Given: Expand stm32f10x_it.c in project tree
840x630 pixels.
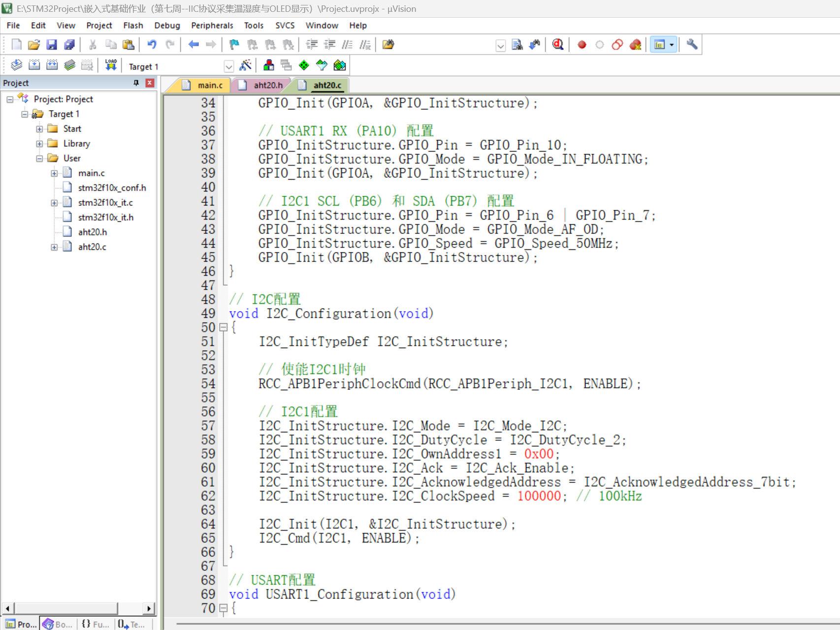Looking at the screenshot, I should [54, 203].
